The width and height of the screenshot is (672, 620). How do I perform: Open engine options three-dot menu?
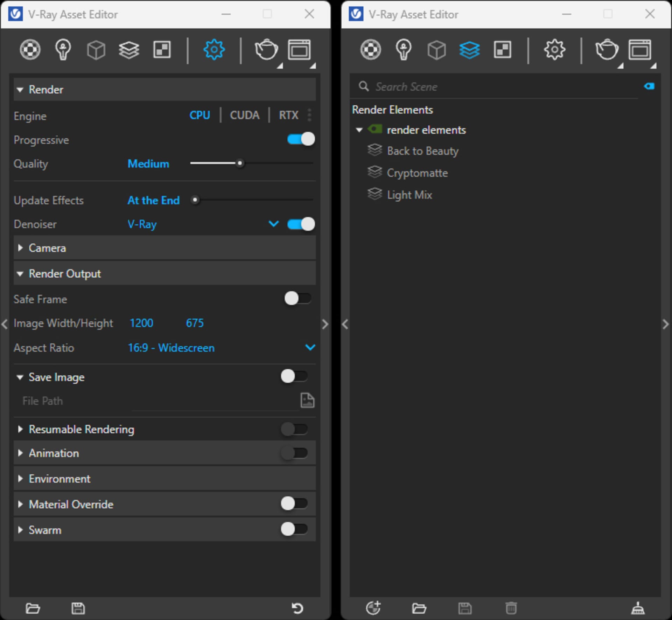(309, 115)
